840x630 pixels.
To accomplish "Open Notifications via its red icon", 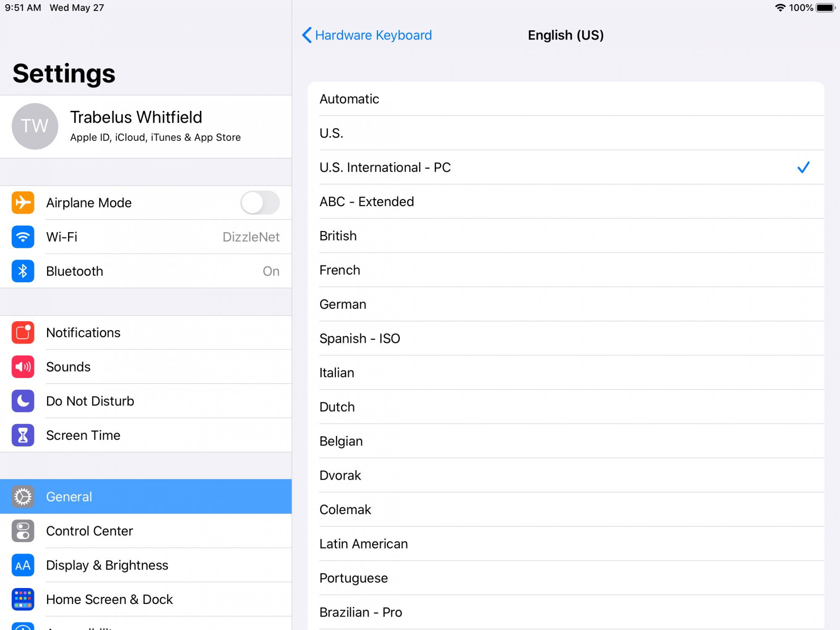I will (23, 333).
